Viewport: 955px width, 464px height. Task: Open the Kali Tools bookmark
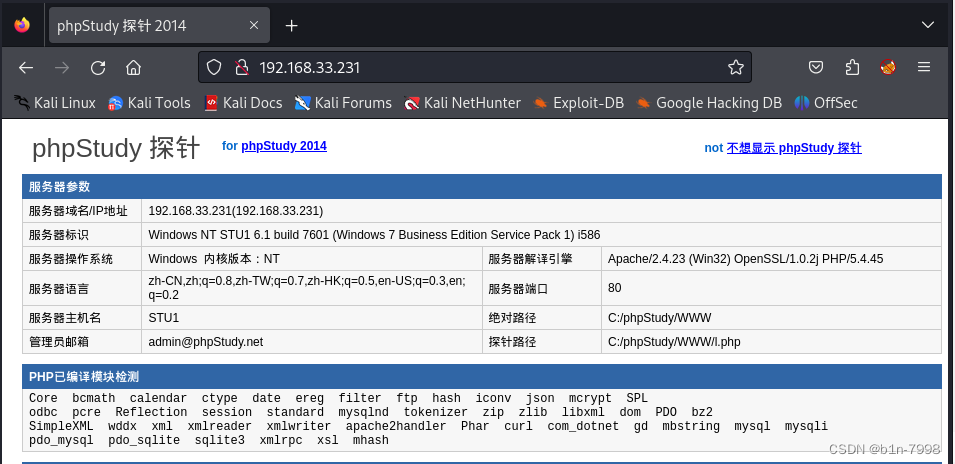tap(149, 103)
